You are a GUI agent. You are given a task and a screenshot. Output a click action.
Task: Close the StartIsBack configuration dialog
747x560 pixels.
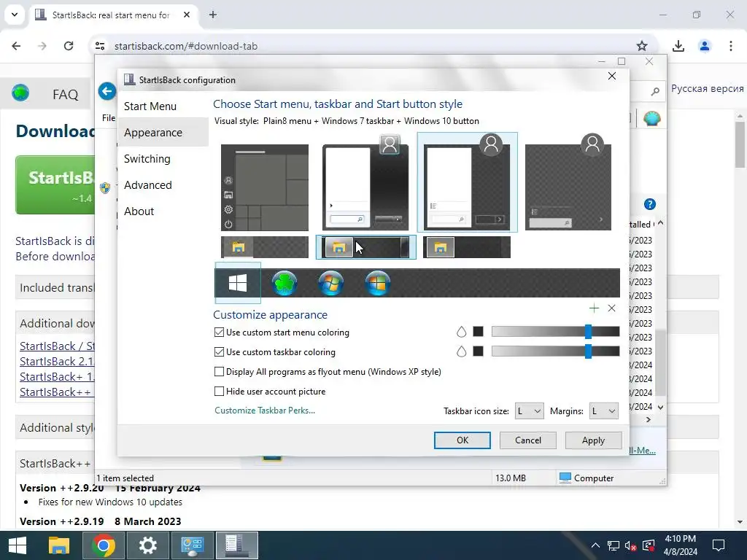tap(612, 76)
